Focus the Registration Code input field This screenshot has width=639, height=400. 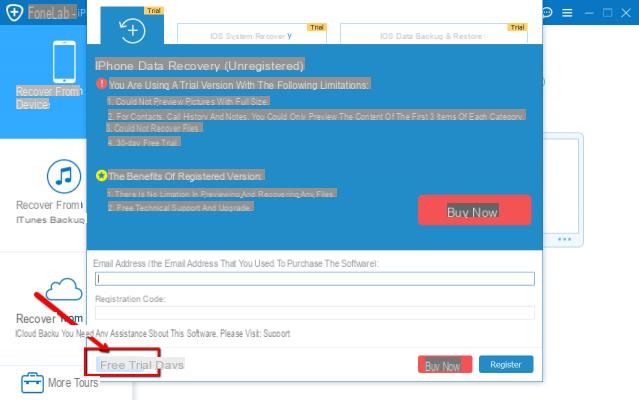point(315,313)
